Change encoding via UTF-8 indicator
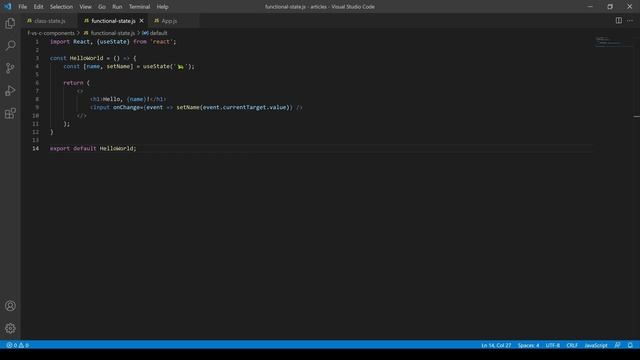 tap(553, 345)
